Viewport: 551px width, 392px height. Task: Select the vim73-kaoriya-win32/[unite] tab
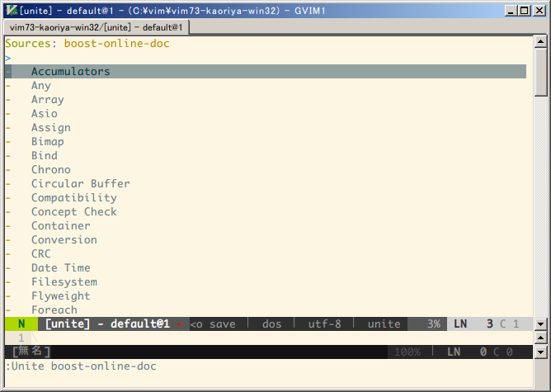point(96,27)
